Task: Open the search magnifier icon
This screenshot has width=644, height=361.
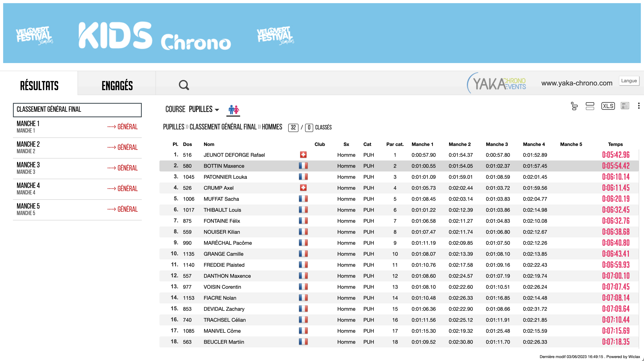Action: tap(184, 85)
